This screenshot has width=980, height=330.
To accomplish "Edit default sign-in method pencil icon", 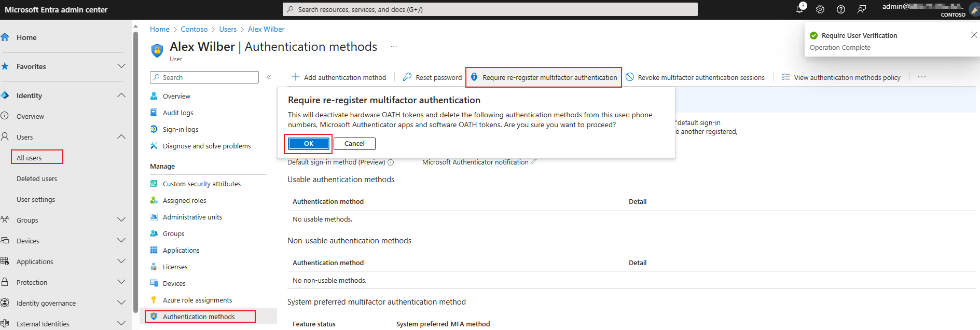I will [534, 162].
